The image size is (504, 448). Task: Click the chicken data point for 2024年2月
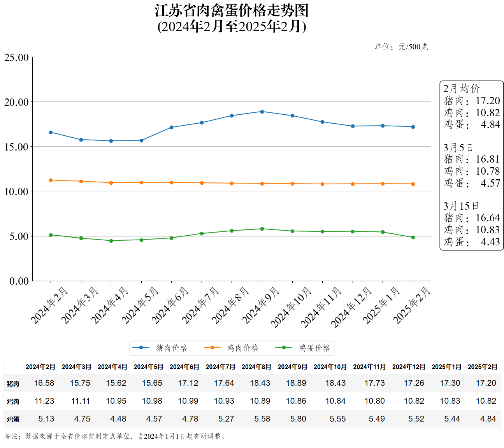[x=51, y=180]
